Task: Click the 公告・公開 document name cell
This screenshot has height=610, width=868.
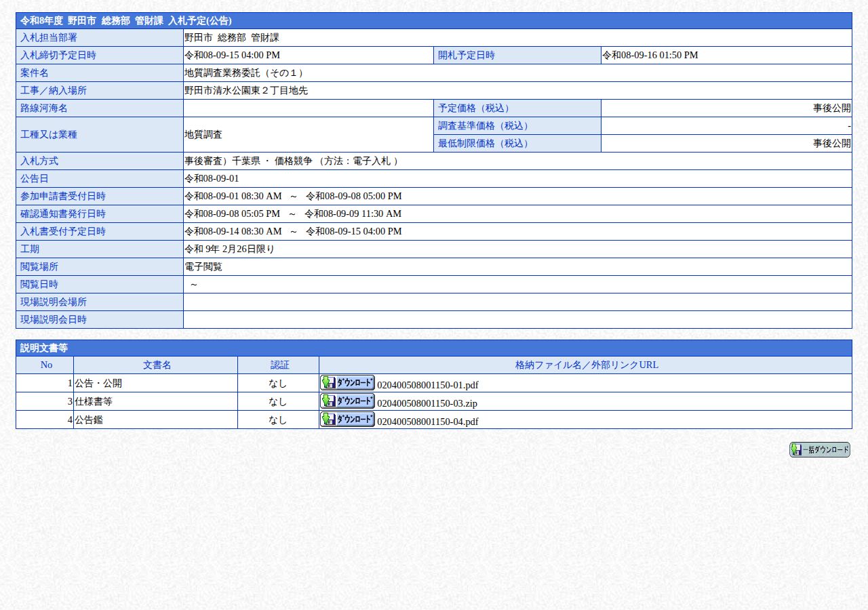Action: click(x=155, y=383)
